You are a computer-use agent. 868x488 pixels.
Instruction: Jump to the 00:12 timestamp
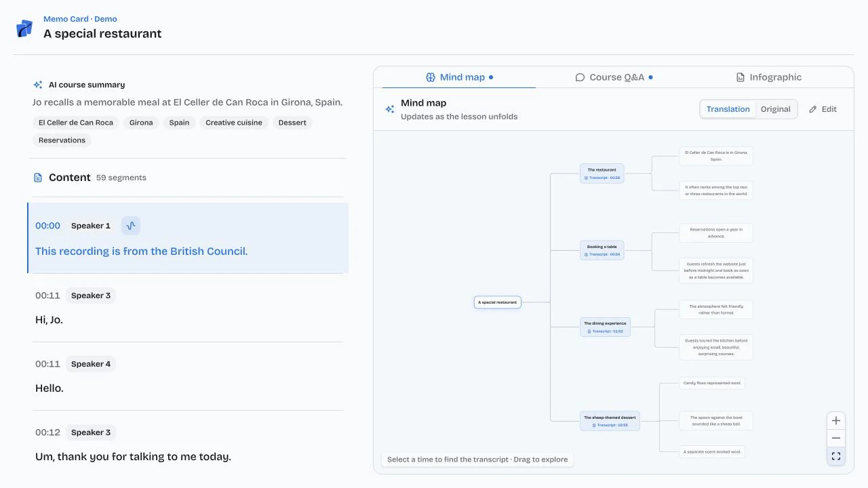coord(47,432)
